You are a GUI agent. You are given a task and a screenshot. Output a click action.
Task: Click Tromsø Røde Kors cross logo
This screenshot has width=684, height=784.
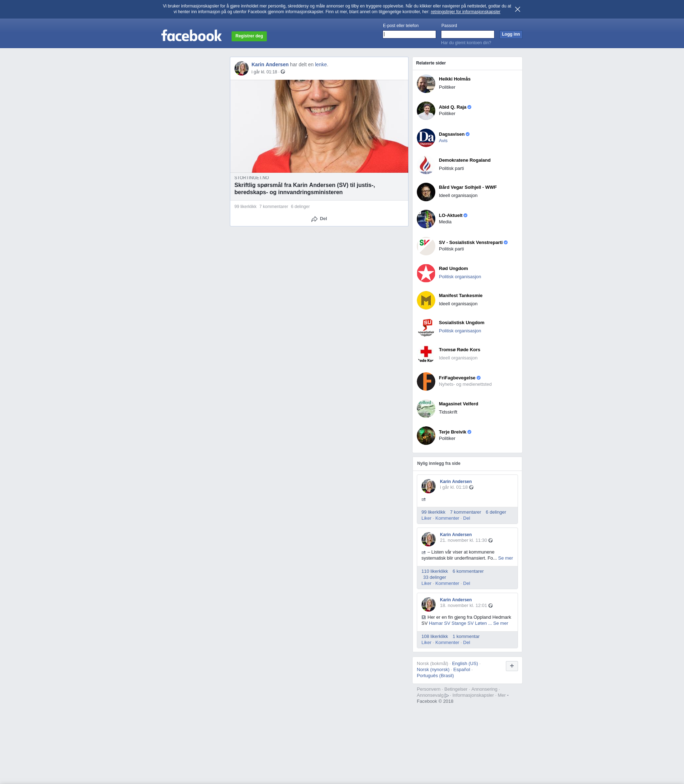[x=426, y=353]
